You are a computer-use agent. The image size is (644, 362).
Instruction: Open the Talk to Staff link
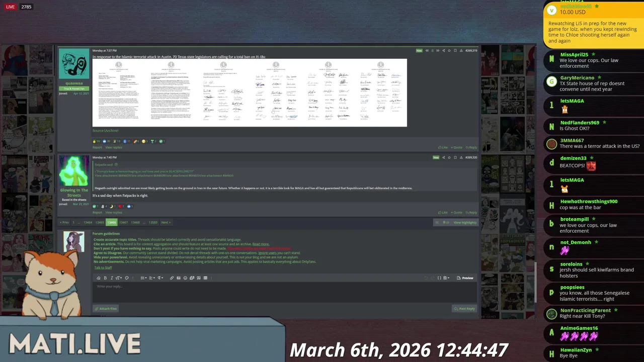(103, 267)
